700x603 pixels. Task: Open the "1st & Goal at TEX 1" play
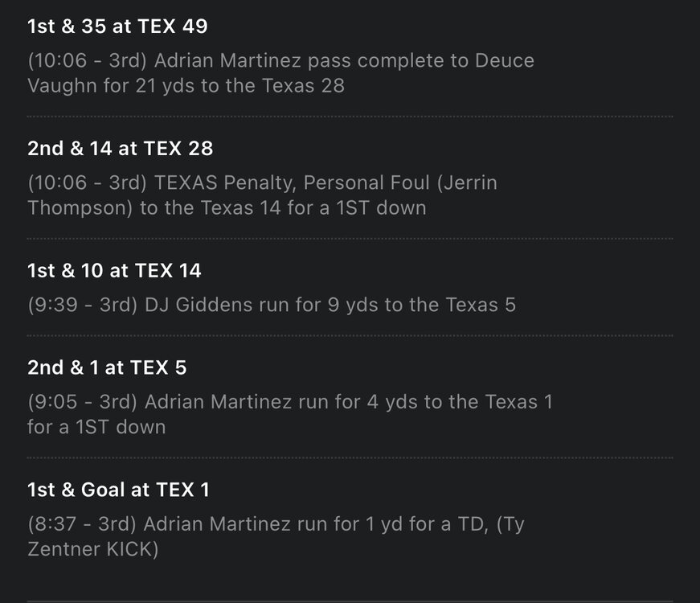click(x=118, y=490)
